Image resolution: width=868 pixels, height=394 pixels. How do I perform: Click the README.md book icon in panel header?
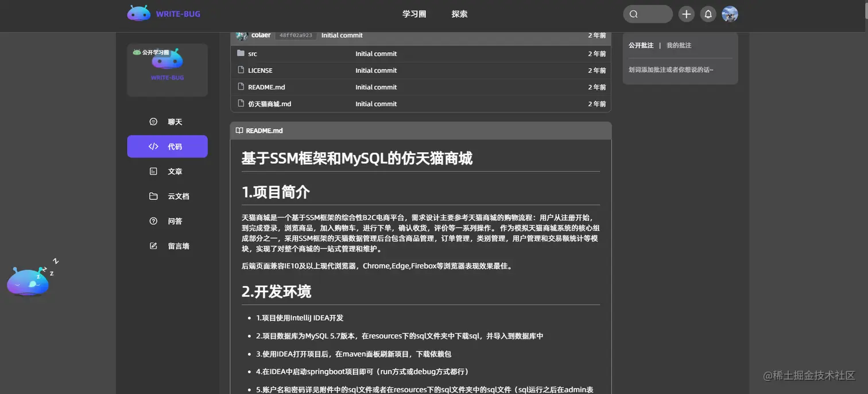tap(239, 131)
